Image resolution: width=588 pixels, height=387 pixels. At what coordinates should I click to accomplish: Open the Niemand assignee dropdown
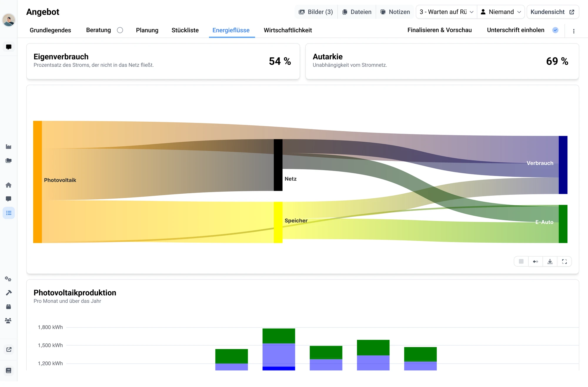pos(501,12)
